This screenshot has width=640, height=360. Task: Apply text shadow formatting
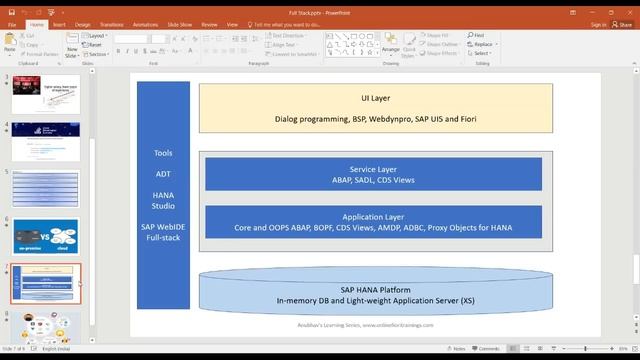click(144, 51)
